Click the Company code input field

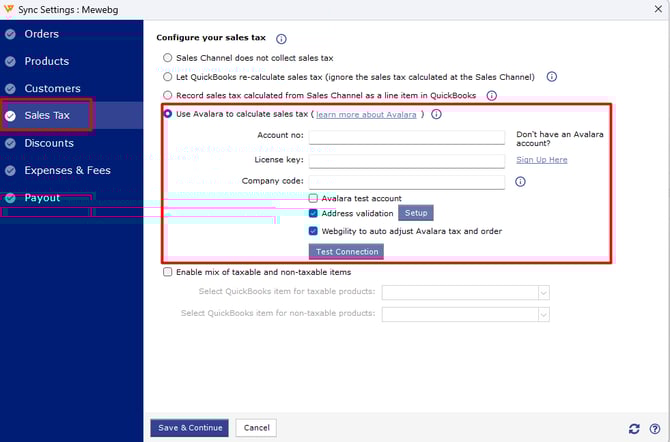click(x=406, y=182)
